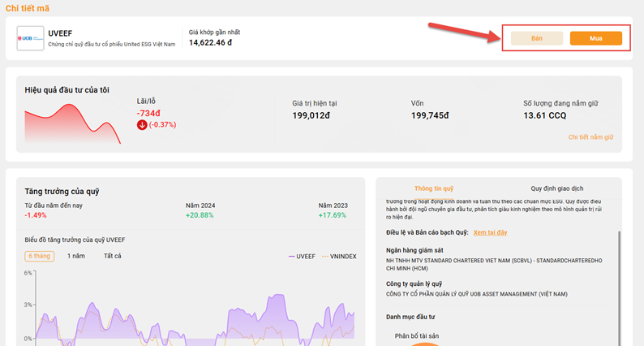Click the 199,745đ capital value

coord(430,115)
